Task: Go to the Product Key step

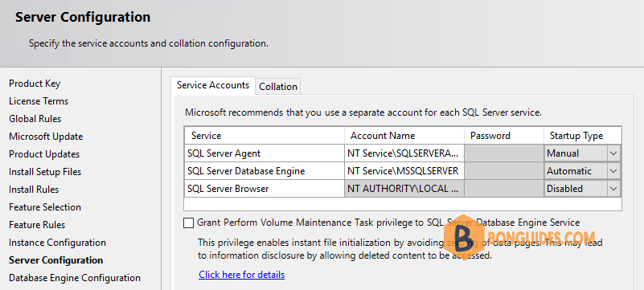Action: coord(35,84)
